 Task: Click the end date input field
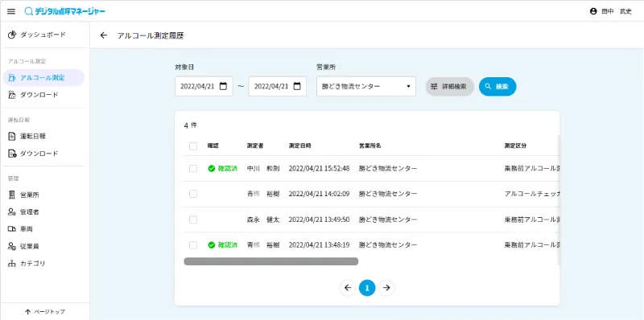point(277,87)
